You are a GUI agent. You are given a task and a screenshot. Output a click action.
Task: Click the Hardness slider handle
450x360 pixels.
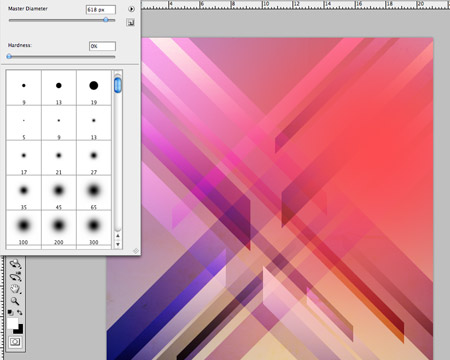click(x=9, y=57)
